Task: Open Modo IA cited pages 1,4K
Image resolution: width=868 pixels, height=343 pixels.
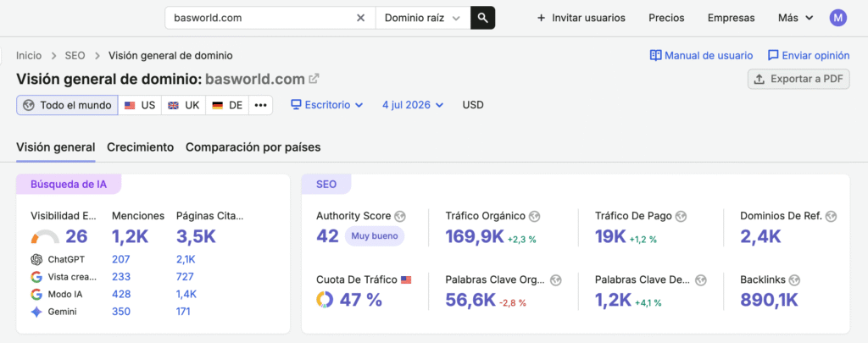Action: (x=186, y=295)
